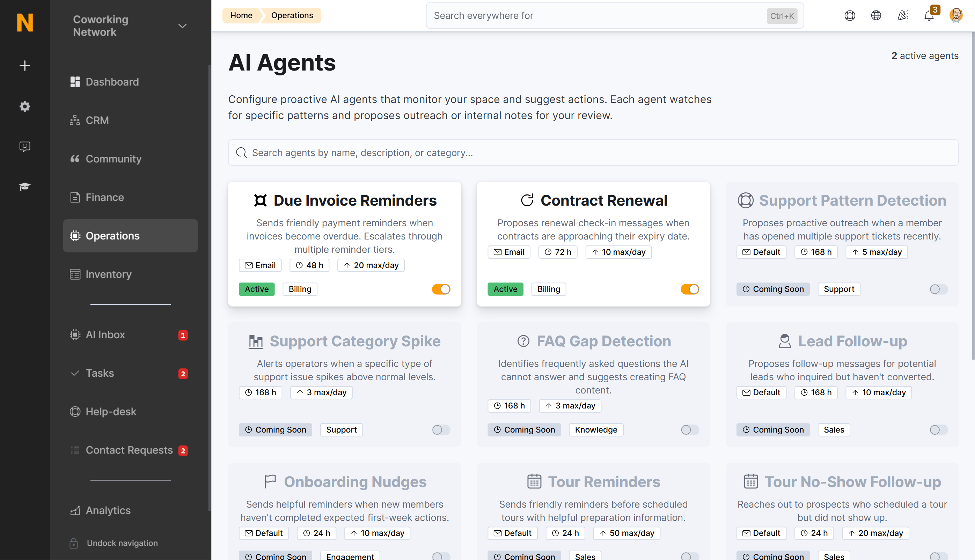The image size is (975, 560).
Task: Click the Ctrl+K shortcut badge
Action: [x=782, y=16]
